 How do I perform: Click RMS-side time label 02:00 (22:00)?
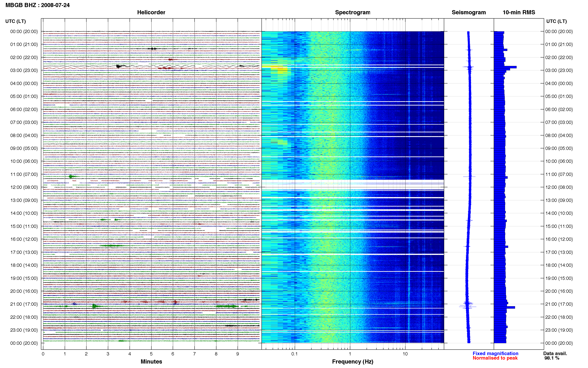559,57
